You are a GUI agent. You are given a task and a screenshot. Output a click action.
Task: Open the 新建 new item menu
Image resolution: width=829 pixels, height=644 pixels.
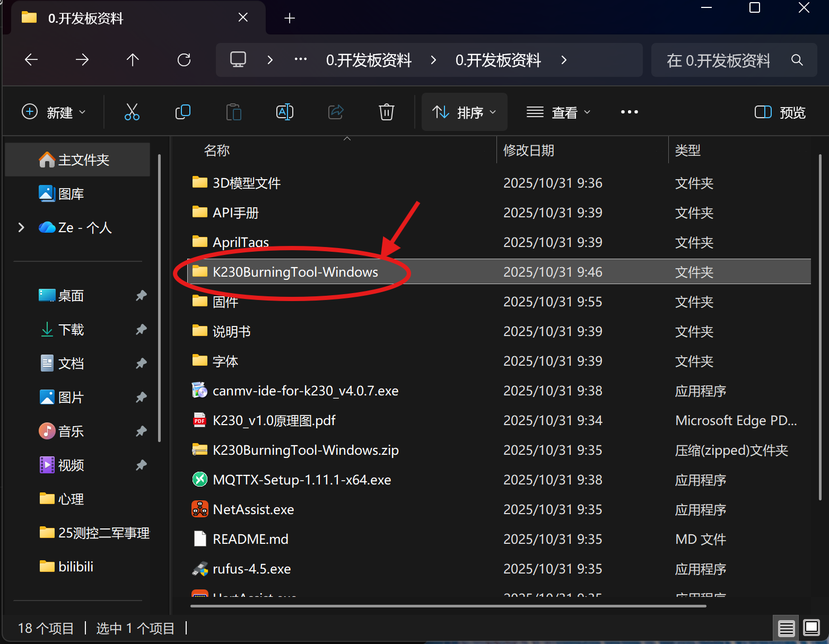pyautogui.click(x=54, y=112)
